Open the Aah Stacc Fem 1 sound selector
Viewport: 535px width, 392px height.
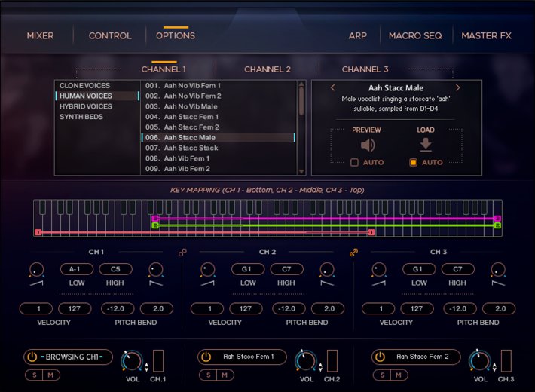[x=249, y=357]
